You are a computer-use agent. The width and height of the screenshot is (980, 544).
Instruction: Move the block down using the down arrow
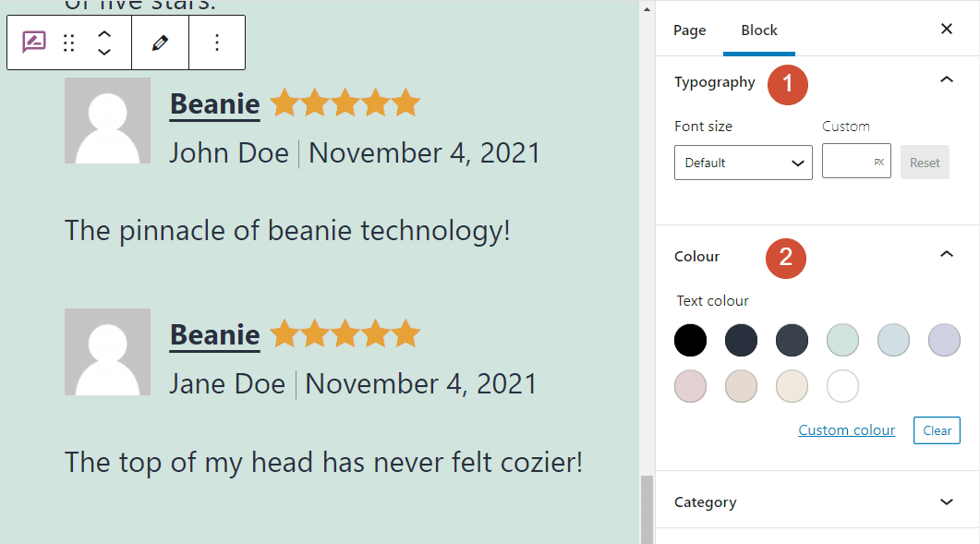(104, 52)
